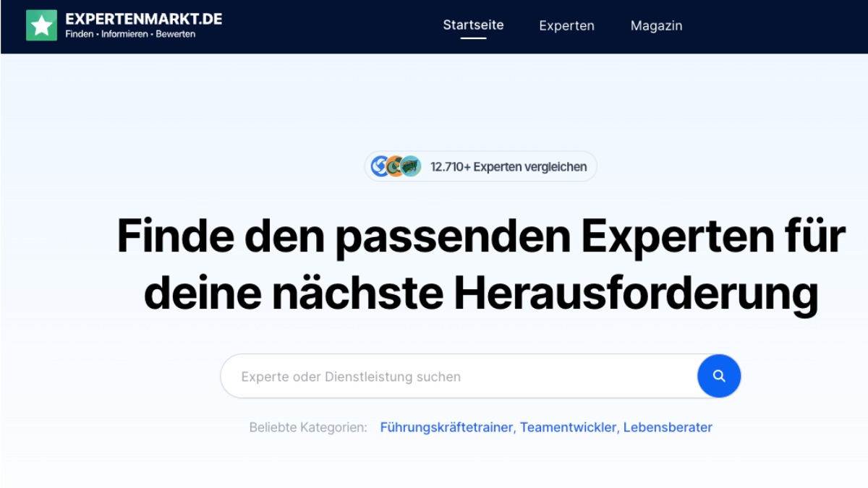This screenshot has height=488, width=868.
Task: Click the white underline beneath Startseite
Action: click(473, 38)
